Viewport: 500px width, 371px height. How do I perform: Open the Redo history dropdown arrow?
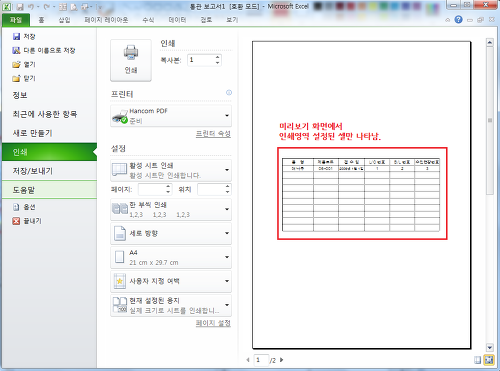54,7
